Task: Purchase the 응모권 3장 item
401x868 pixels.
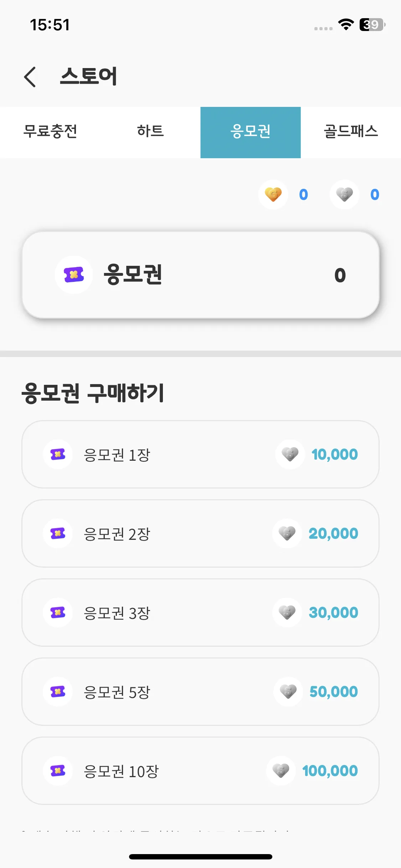Action: (x=200, y=613)
